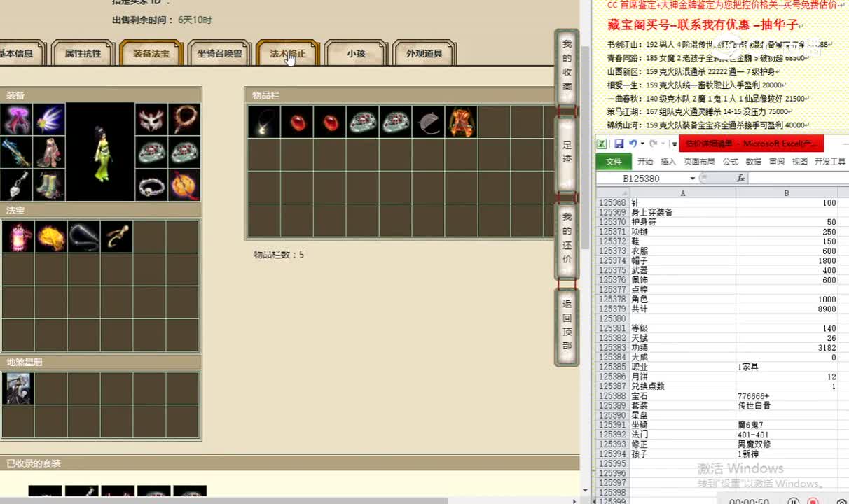849x504 pixels.
Task: Switch to the 属性抗性 tab
Action: coord(83,53)
